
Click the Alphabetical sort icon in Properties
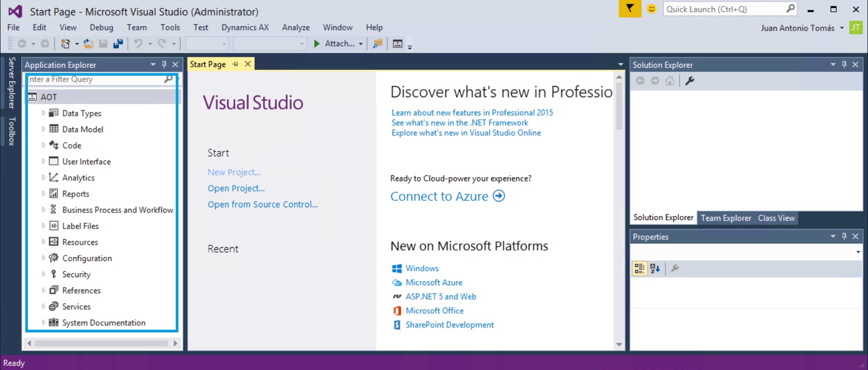tap(655, 269)
